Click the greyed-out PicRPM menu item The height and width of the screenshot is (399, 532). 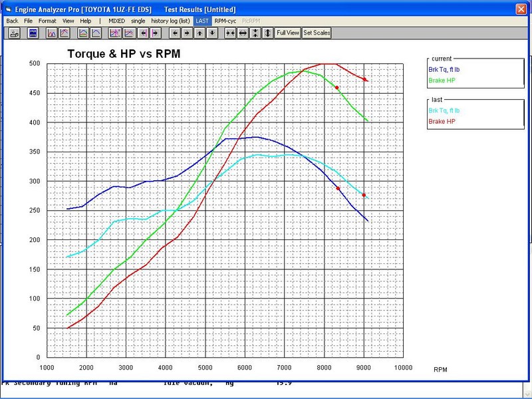pos(251,21)
